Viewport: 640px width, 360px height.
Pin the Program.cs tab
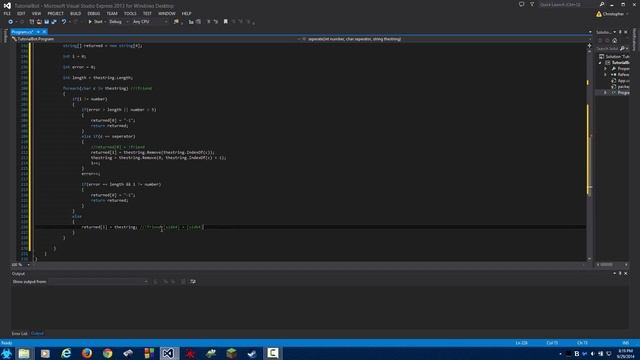pos(38,32)
